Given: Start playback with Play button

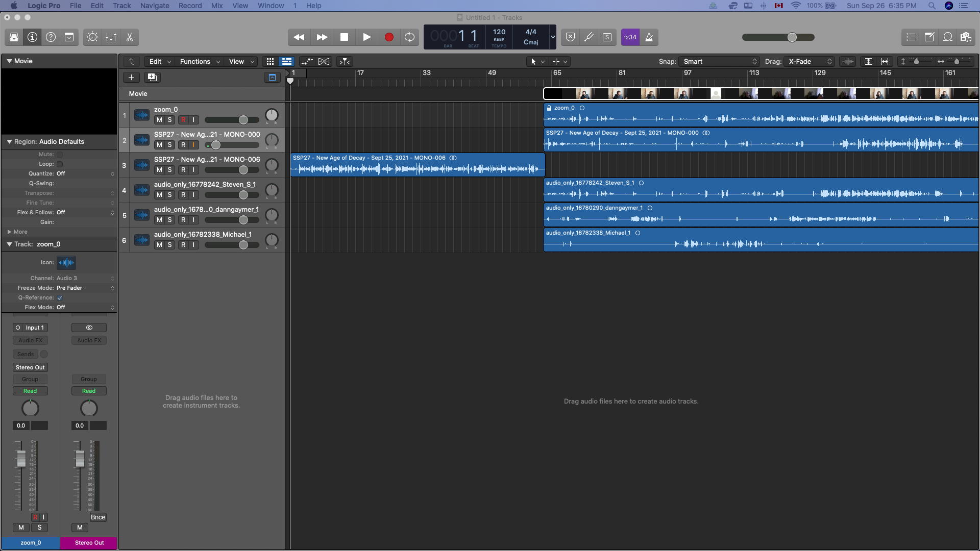Looking at the screenshot, I should click(x=366, y=37).
